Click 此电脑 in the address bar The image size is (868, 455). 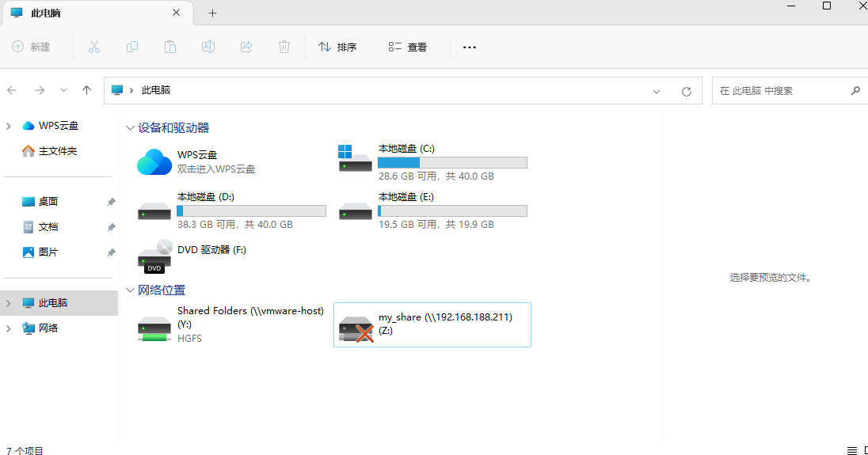point(155,90)
